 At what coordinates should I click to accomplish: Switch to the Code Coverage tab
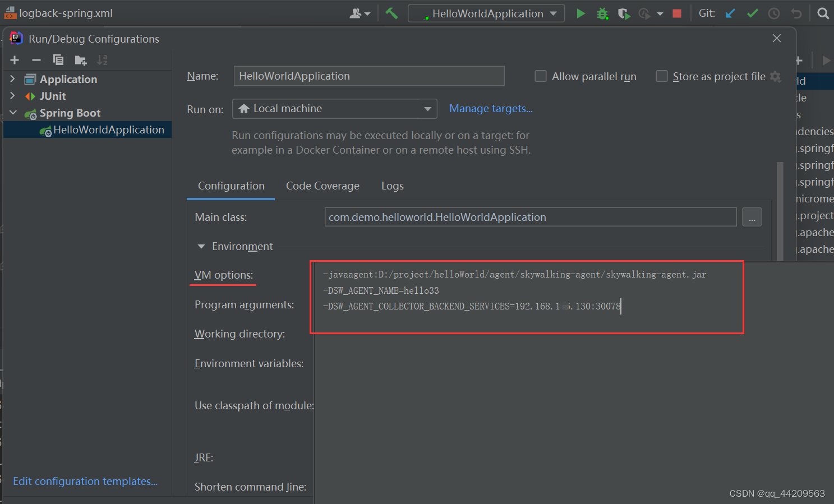click(322, 186)
